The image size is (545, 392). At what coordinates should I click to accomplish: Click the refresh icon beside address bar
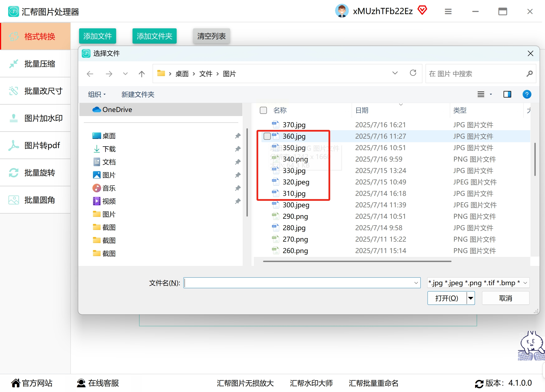[x=413, y=73]
